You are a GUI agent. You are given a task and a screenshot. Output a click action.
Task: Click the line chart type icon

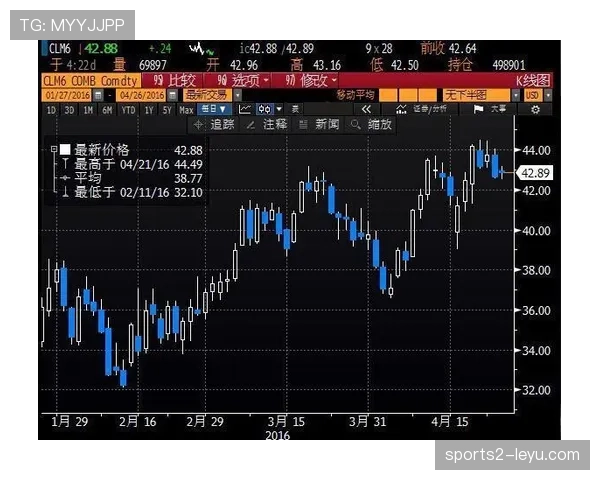pos(245,109)
